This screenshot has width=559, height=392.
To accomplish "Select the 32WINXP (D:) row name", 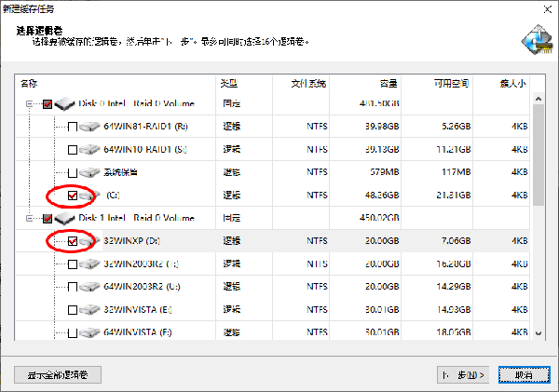I will coord(132,241).
